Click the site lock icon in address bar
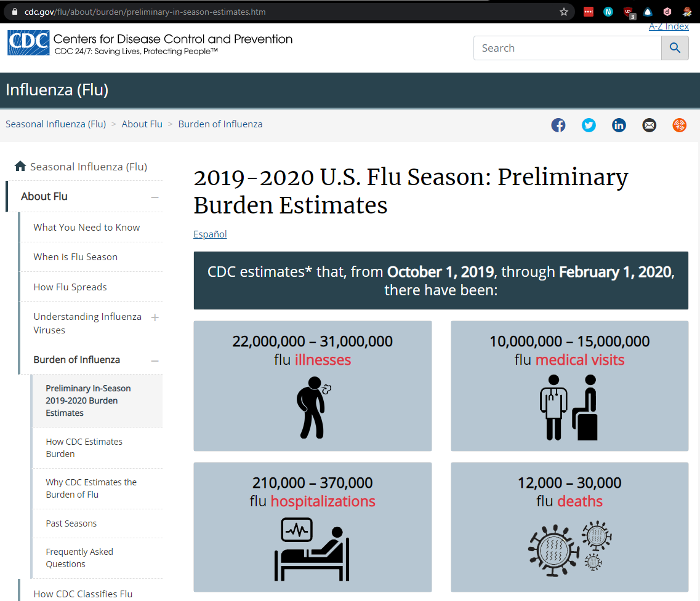Screen dimensions: 700x601 point(15,12)
